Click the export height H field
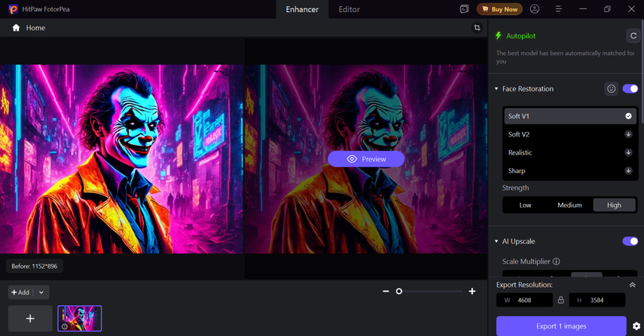Screen dimensions: 644x336 tap(597, 300)
